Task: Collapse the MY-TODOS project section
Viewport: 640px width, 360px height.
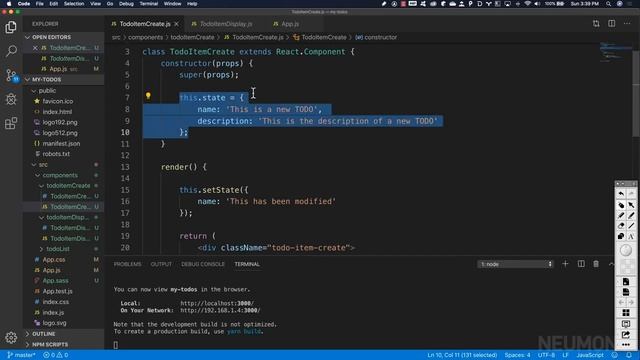Action: [x=27, y=80]
